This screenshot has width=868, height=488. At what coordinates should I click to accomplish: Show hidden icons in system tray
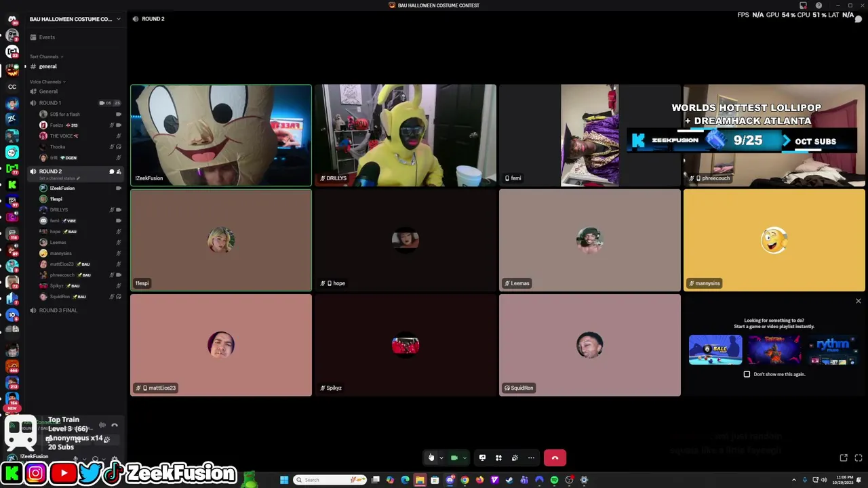(793, 480)
